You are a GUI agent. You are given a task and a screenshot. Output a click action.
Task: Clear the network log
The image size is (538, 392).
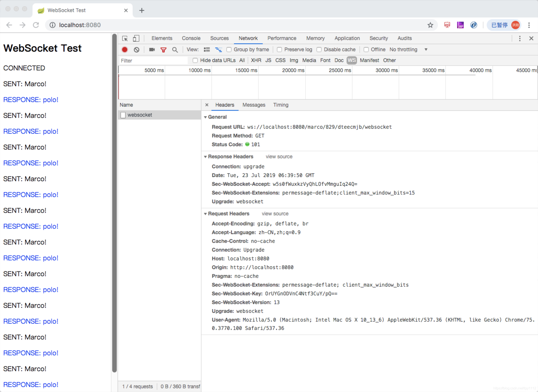point(137,50)
